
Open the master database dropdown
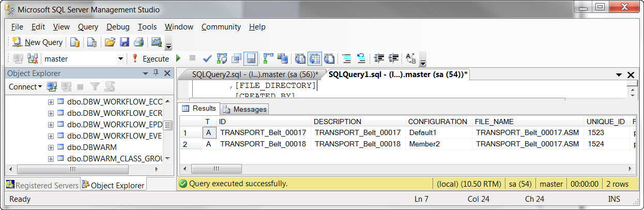click(x=121, y=59)
